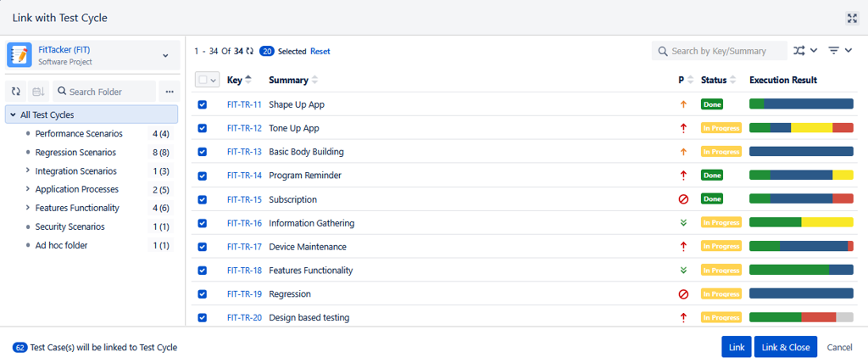The width and height of the screenshot is (868, 363).
Task: Select the Ad hoc folder
Action: point(61,245)
